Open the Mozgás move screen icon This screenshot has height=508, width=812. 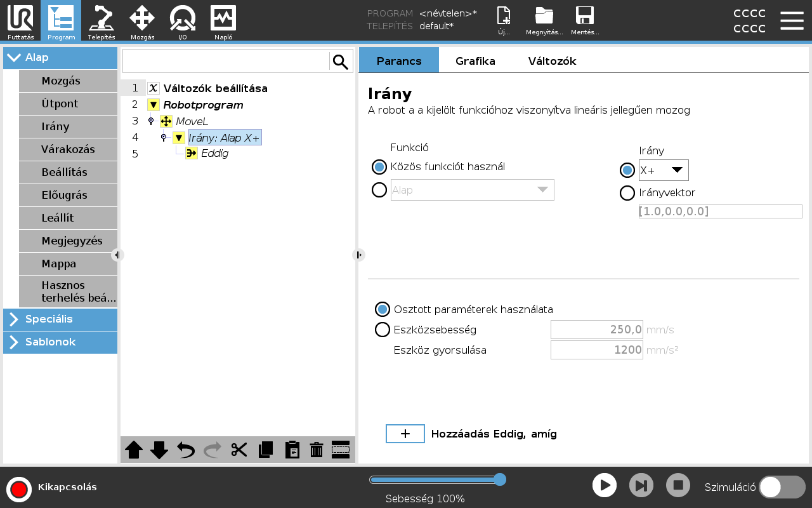coord(142,20)
